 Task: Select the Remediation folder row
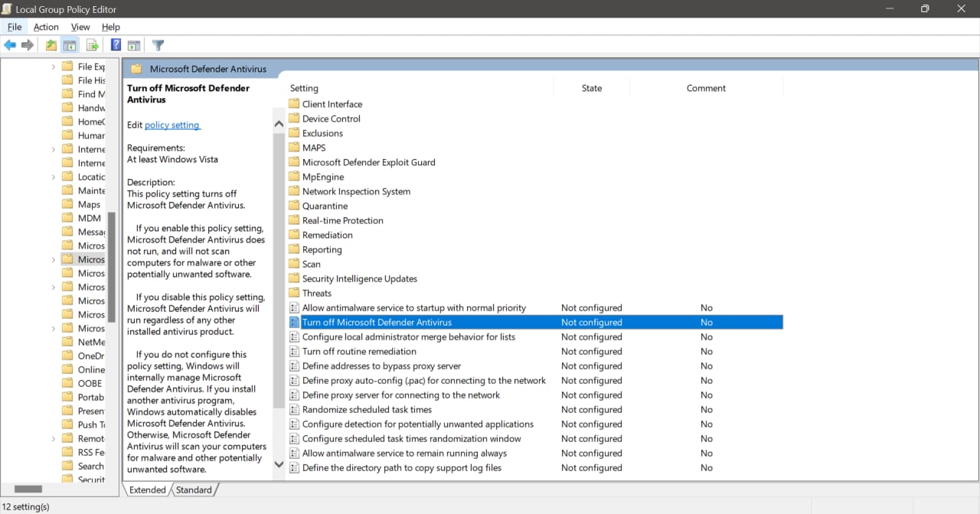point(327,235)
